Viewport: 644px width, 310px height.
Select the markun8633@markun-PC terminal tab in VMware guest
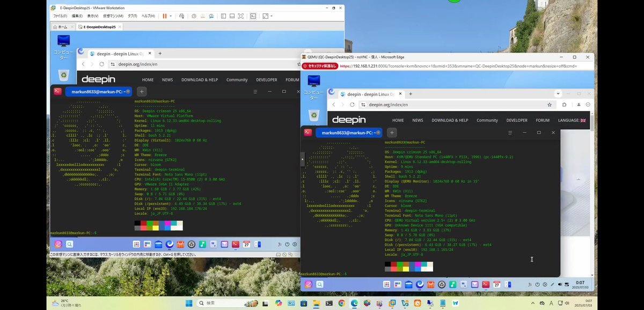pos(98,92)
